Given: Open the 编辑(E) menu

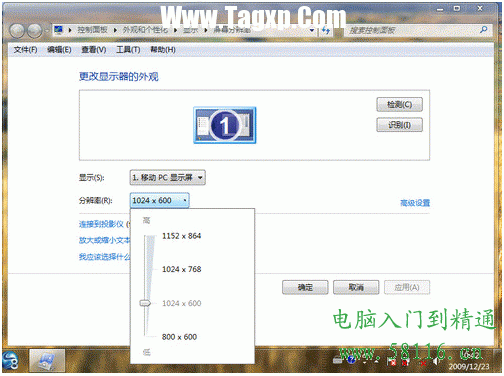Looking at the screenshot, I should point(59,50).
